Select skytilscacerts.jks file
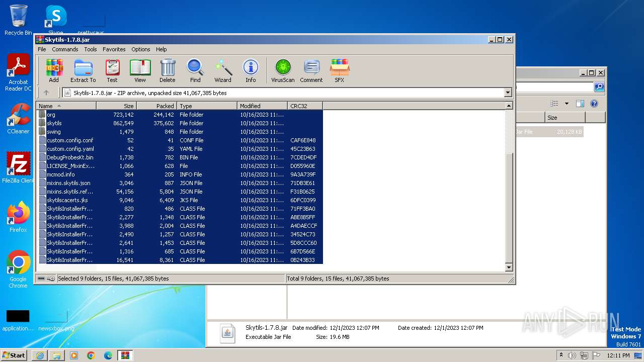The image size is (644, 362). 180,200
